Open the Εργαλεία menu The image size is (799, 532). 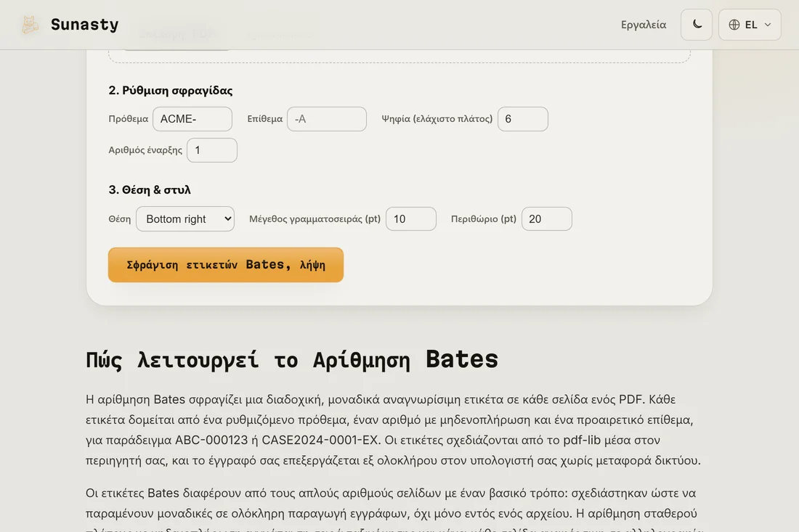643,25
